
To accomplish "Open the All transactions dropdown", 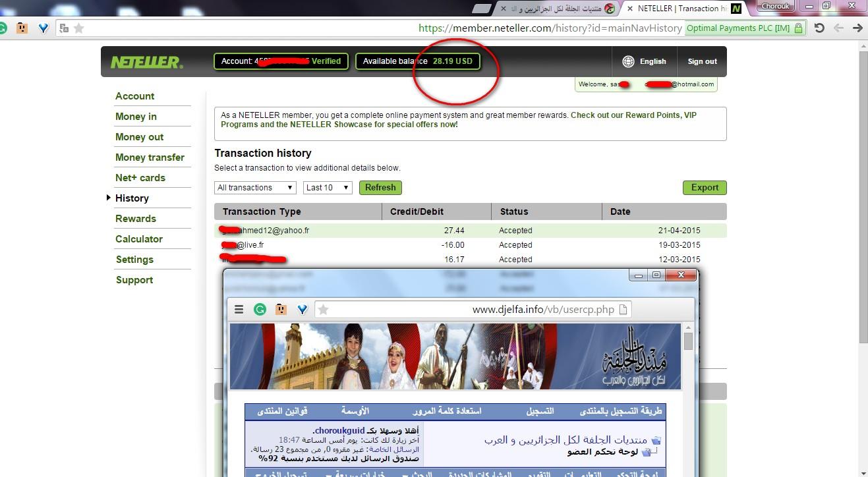I will (x=255, y=188).
